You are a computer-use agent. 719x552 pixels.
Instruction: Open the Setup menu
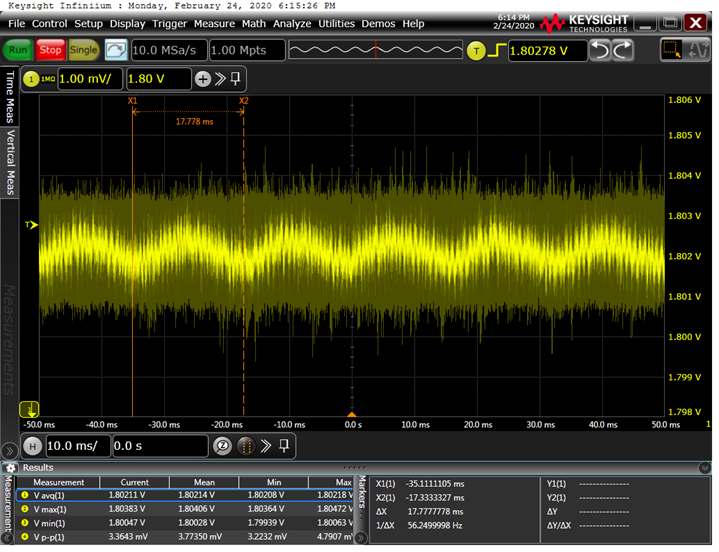coord(88,23)
